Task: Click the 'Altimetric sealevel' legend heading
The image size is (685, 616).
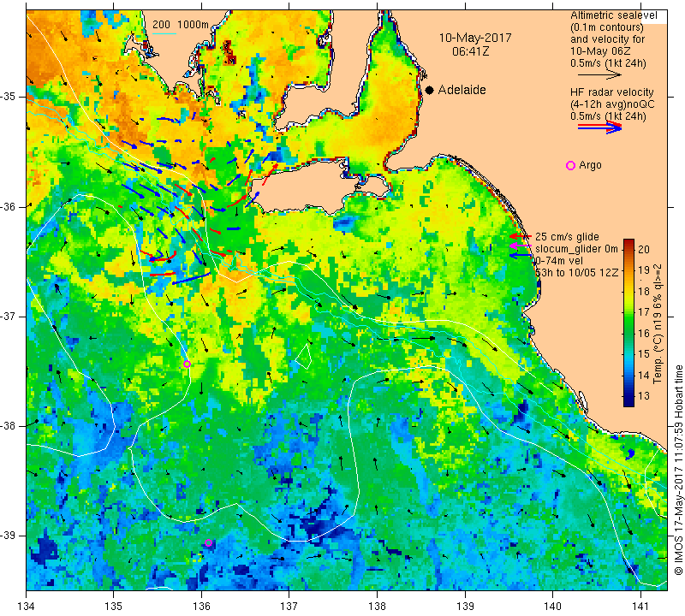Action: tap(613, 15)
